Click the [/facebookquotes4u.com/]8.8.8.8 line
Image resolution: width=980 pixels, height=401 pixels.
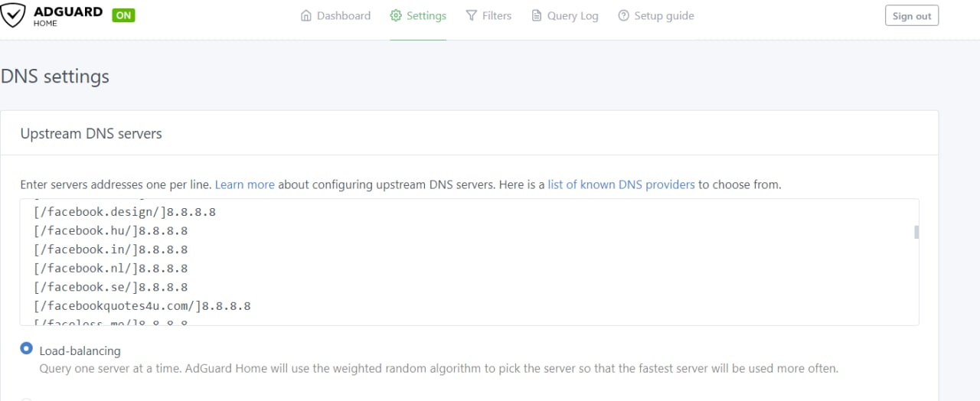142,306
